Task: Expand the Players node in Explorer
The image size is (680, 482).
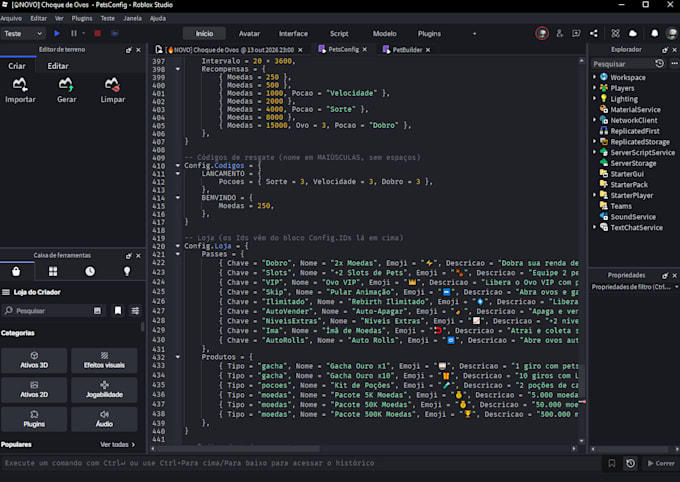Action: 595,88
